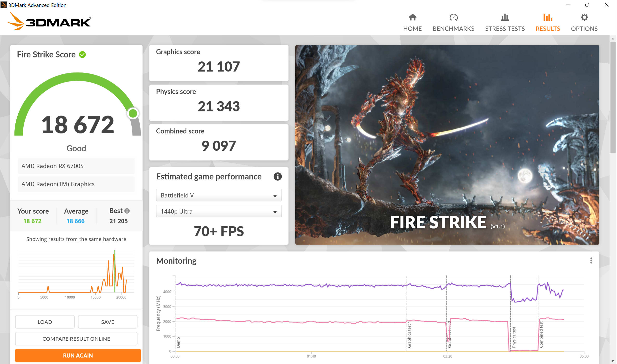Expand the 1440p Ultra resolution dropdown

[x=219, y=211]
